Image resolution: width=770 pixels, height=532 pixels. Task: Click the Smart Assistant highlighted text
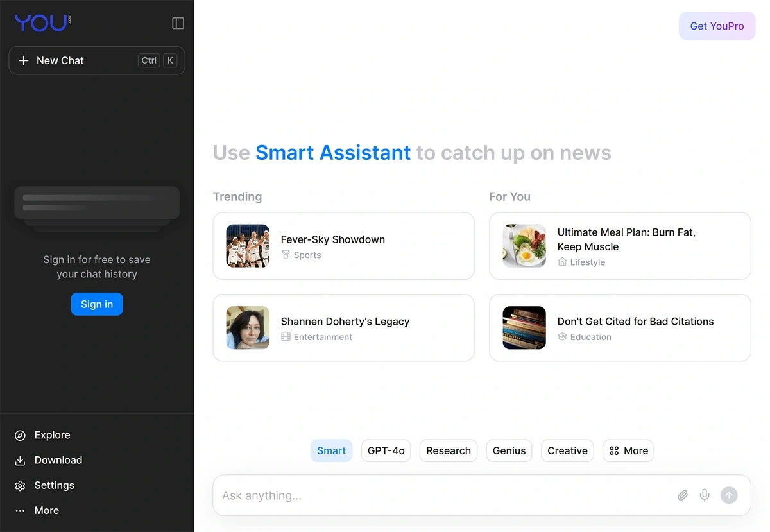(x=333, y=153)
